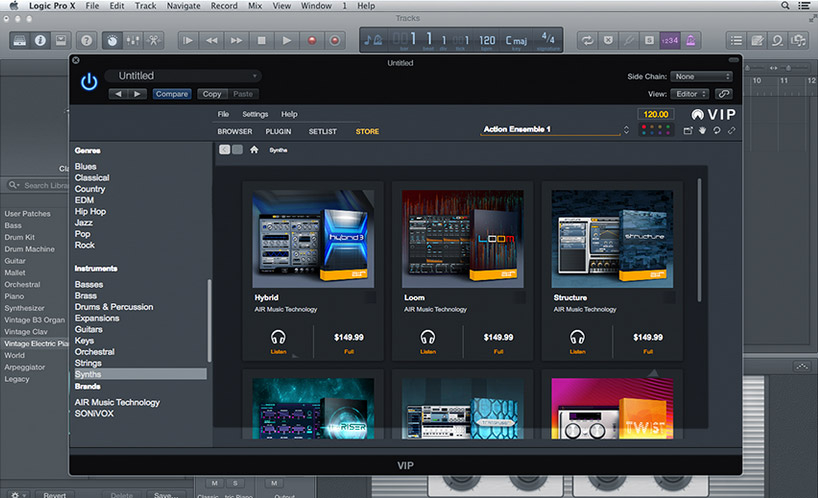Click the Rewind transport button
The width and height of the screenshot is (818, 498).
point(212,40)
